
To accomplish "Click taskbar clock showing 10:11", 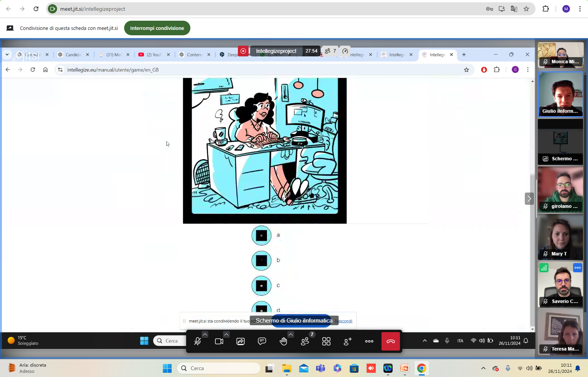I will (560, 368).
